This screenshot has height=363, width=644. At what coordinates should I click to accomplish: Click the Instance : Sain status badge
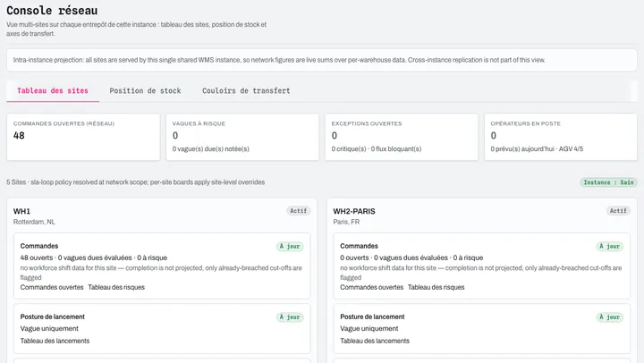(608, 182)
